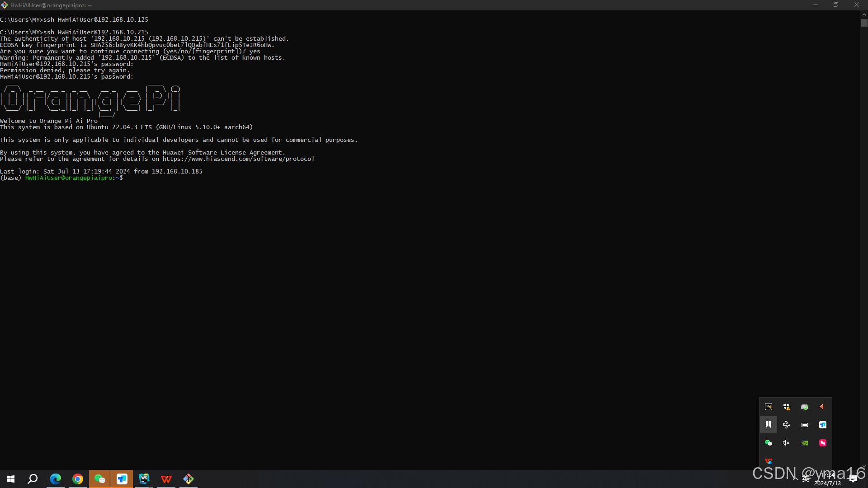This screenshot has width=868, height=488.
Task: Open the clock showing 2024/7/13
Action: [828, 479]
